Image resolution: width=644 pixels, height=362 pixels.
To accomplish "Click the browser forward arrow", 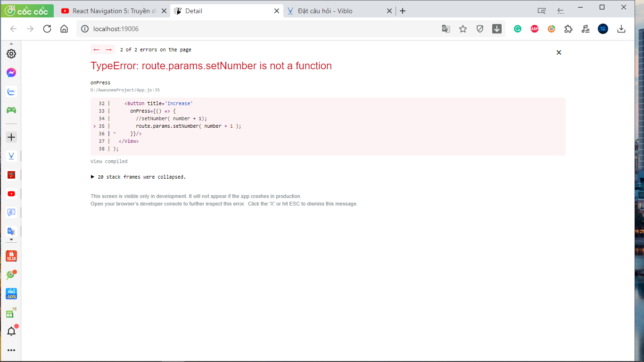I will [x=30, y=29].
